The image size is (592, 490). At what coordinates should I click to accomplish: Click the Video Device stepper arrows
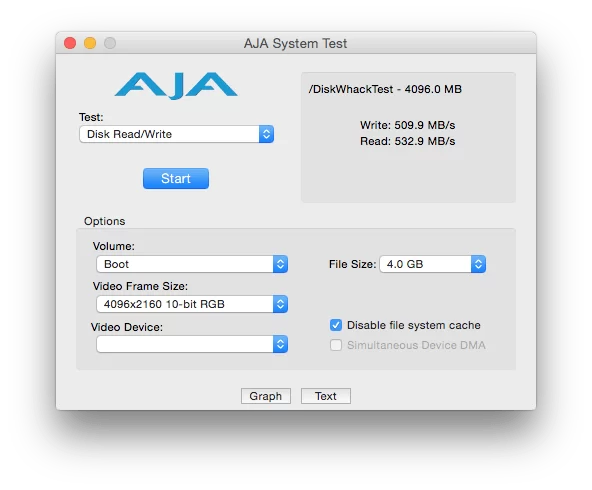(280, 344)
